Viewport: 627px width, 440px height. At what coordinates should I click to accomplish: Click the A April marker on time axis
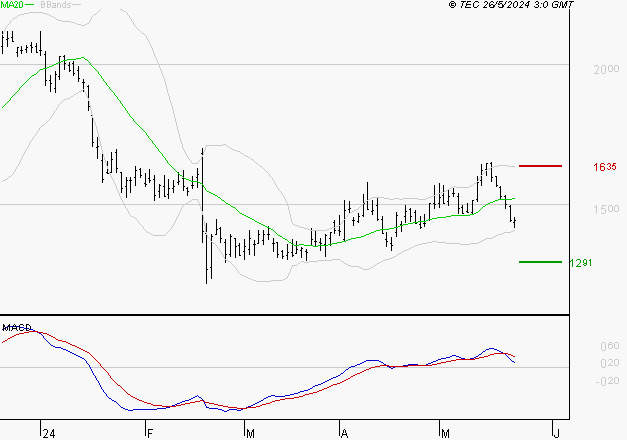pyautogui.click(x=344, y=434)
